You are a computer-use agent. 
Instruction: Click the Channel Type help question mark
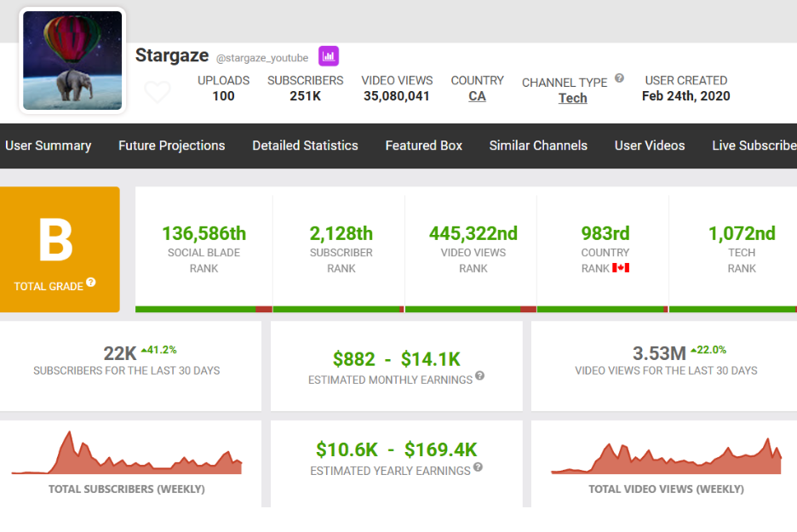[x=619, y=78]
